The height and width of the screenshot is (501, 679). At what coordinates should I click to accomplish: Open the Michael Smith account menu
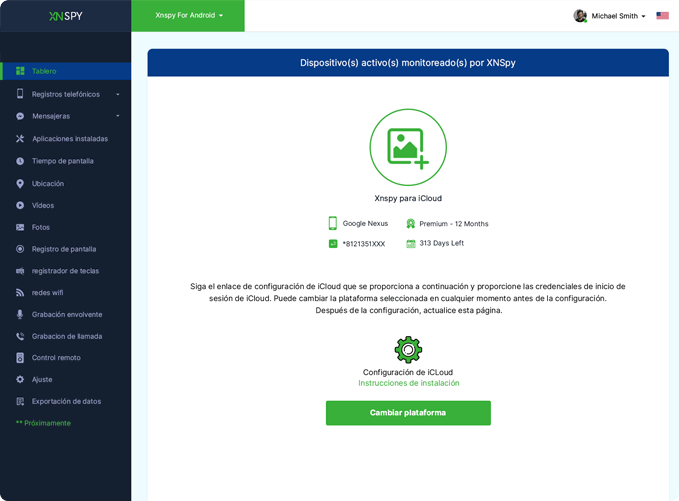618,16
